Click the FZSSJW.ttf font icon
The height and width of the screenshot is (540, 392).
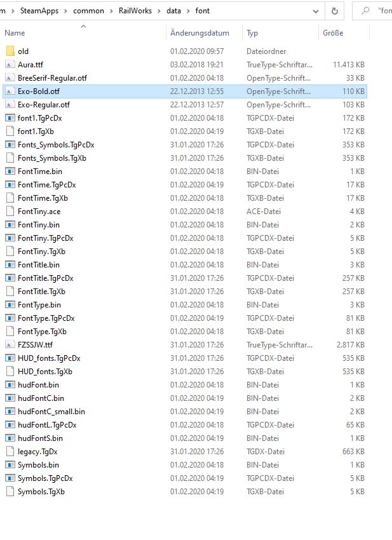click(10, 345)
